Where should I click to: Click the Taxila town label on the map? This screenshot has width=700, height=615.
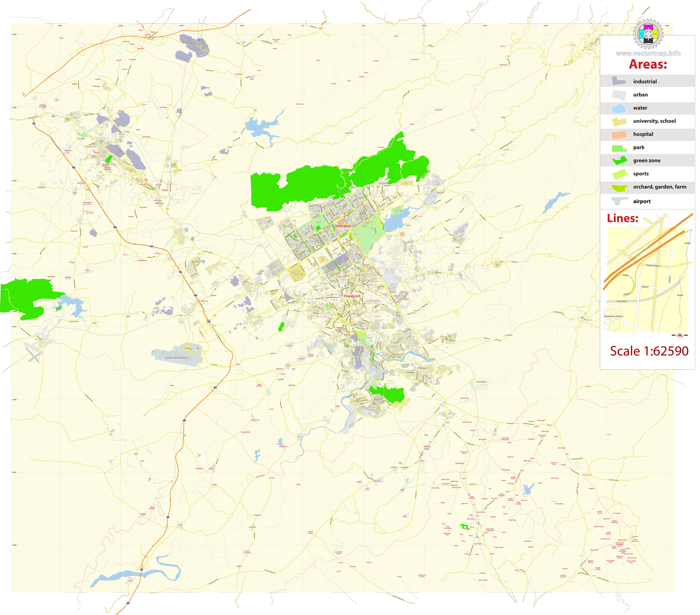click(x=165, y=190)
